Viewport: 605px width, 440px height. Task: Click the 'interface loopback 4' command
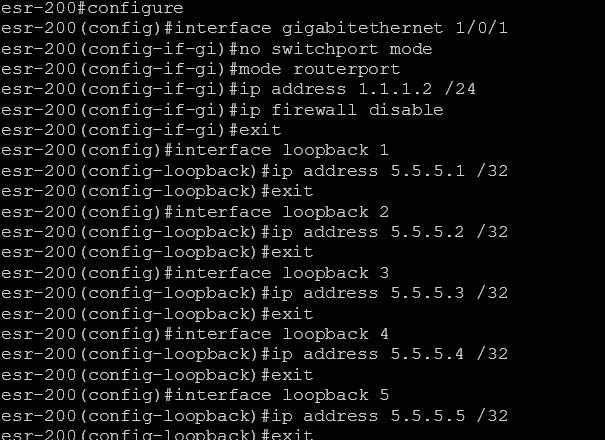point(281,334)
